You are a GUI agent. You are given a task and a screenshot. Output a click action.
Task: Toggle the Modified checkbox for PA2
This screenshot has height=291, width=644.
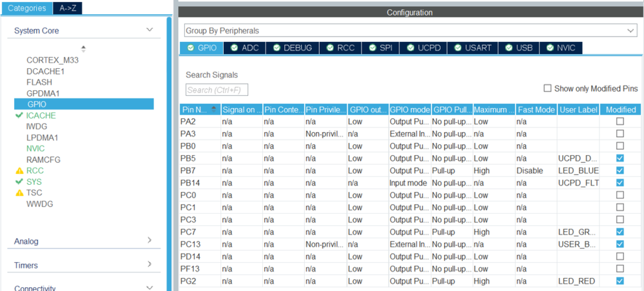point(620,121)
